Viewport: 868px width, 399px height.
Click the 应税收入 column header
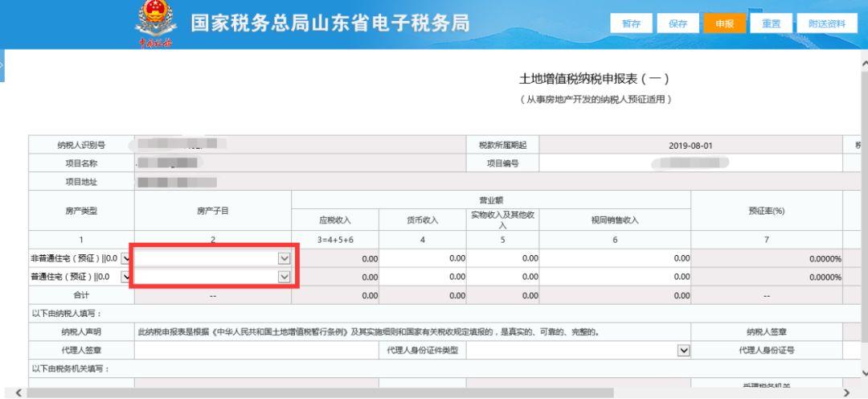(x=335, y=220)
